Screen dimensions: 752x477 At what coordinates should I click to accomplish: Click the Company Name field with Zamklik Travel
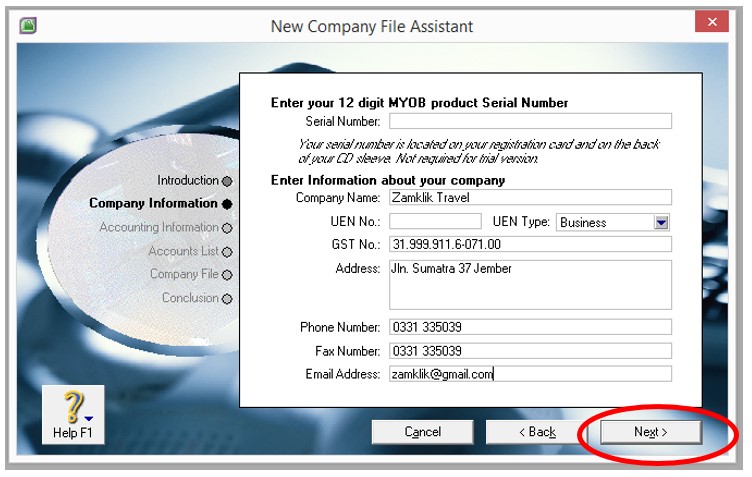click(x=530, y=198)
